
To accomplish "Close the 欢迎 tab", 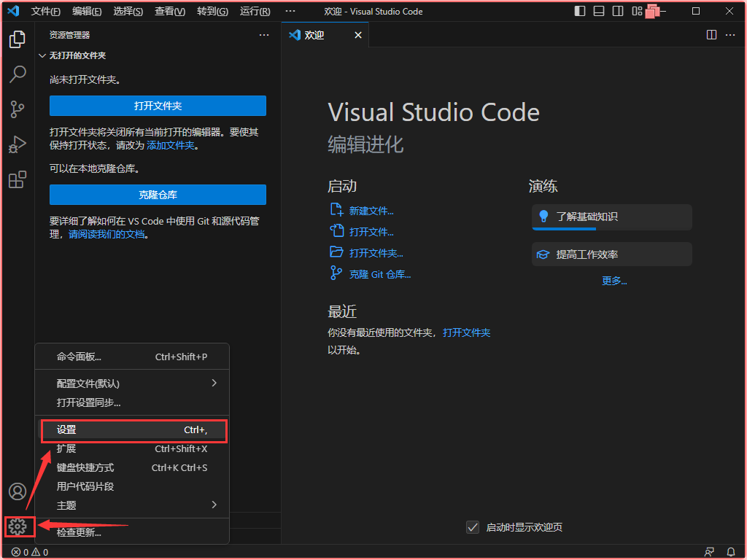I will (x=358, y=35).
